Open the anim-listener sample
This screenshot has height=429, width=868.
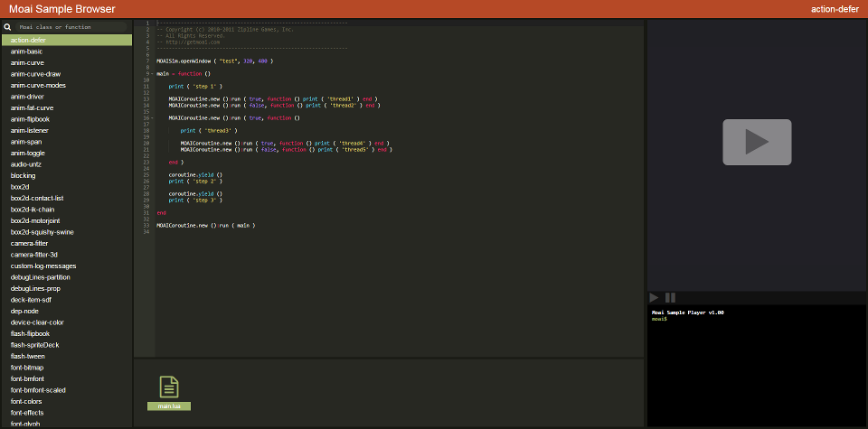coord(67,130)
